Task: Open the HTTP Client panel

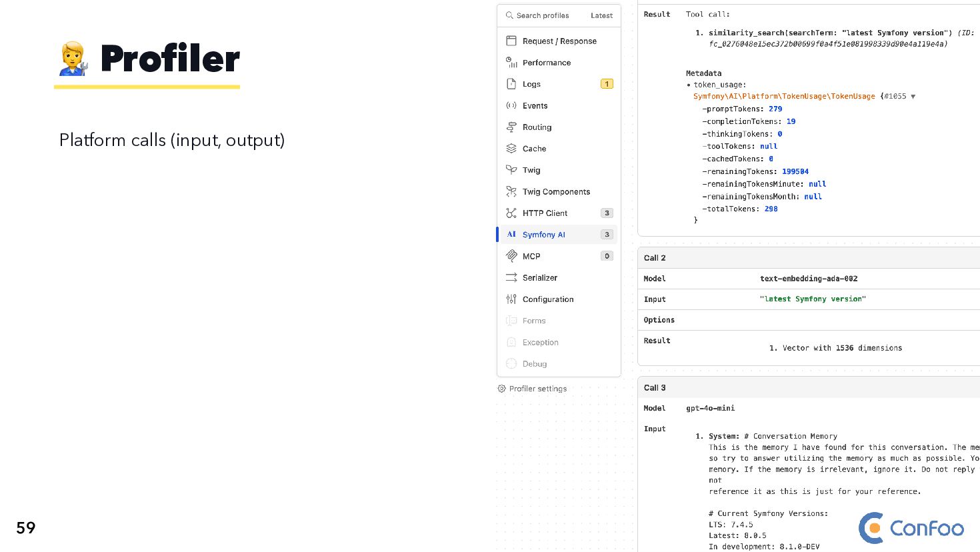Action: tap(559, 213)
